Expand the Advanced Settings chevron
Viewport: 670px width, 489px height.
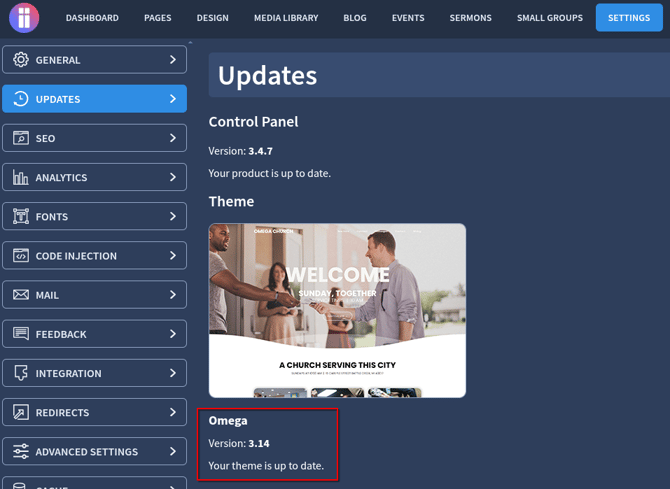(x=172, y=452)
